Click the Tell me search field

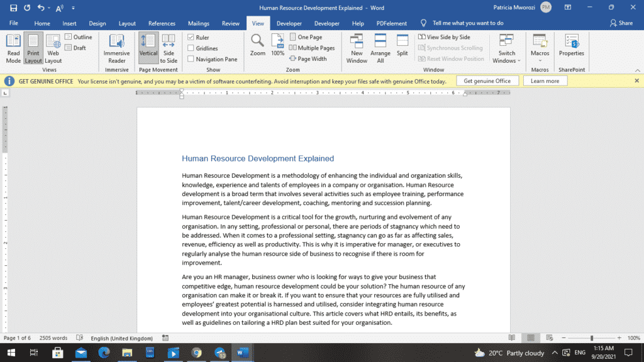[x=467, y=23]
